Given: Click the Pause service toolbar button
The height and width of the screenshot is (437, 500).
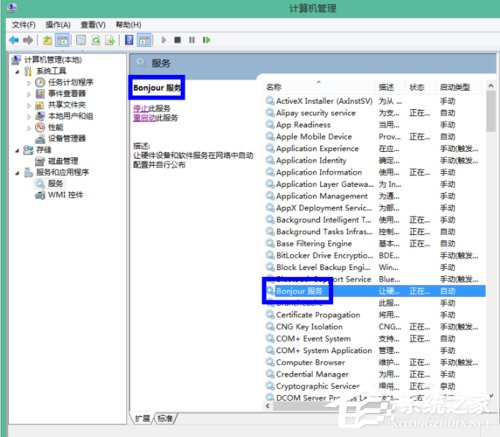Looking at the screenshot, I should tap(192, 40).
